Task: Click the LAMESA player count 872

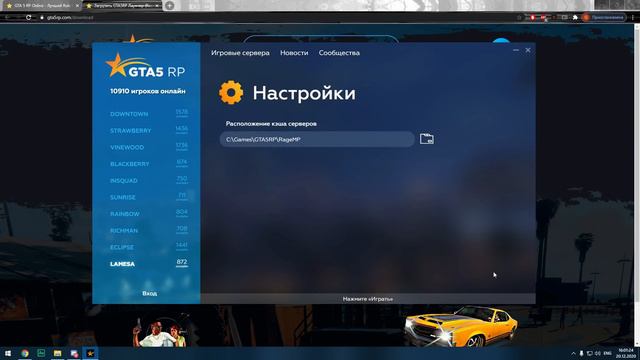Action: [x=182, y=262]
